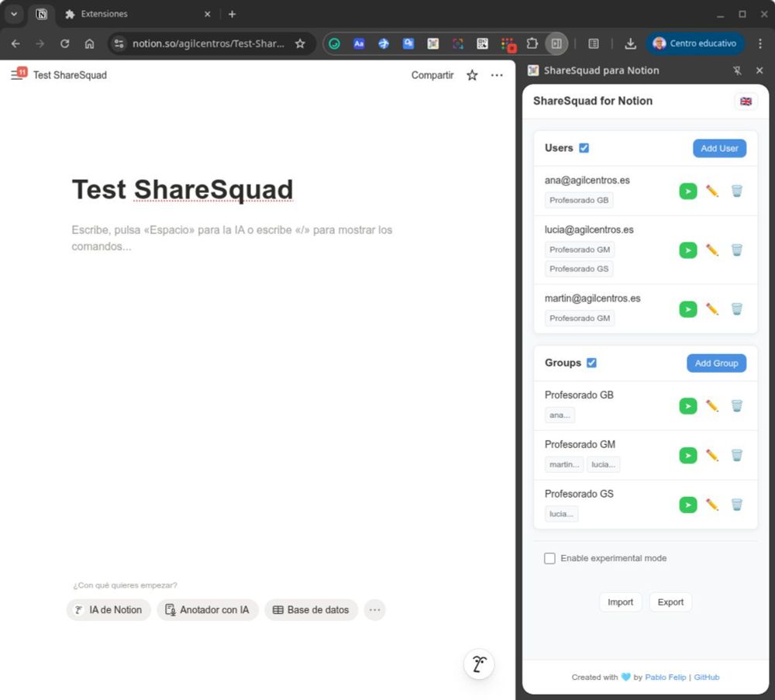The width and height of the screenshot is (775, 700).
Task: Click the Profesorado GS tag under lucia@agilcentros.es
Action: pos(579,269)
